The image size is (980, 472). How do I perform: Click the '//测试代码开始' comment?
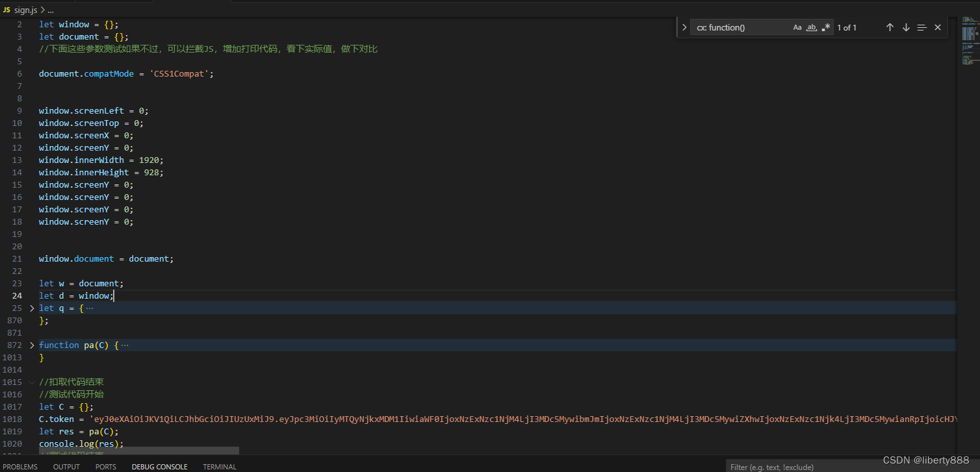point(71,395)
